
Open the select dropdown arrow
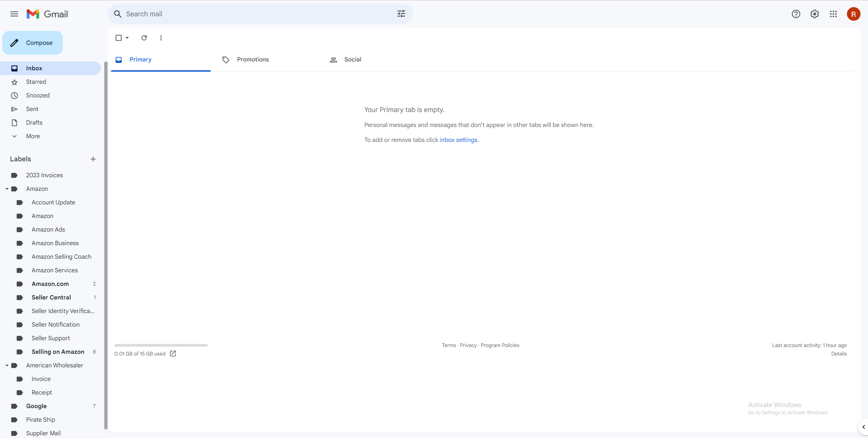click(x=127, y=38)
